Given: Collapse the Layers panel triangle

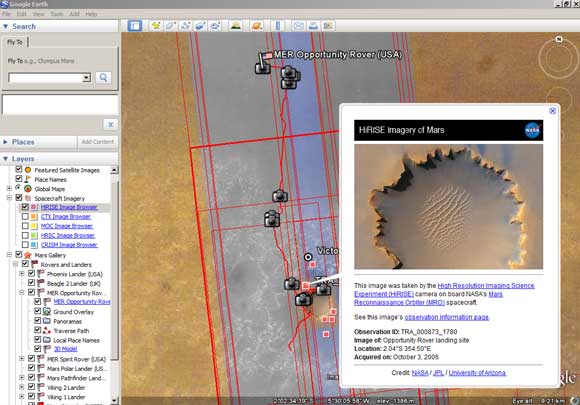Looking at the screenshot, I should [x=5, y=159].
